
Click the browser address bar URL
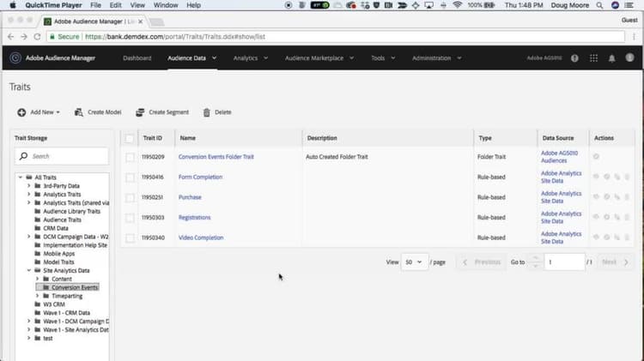tap(336, 37)
